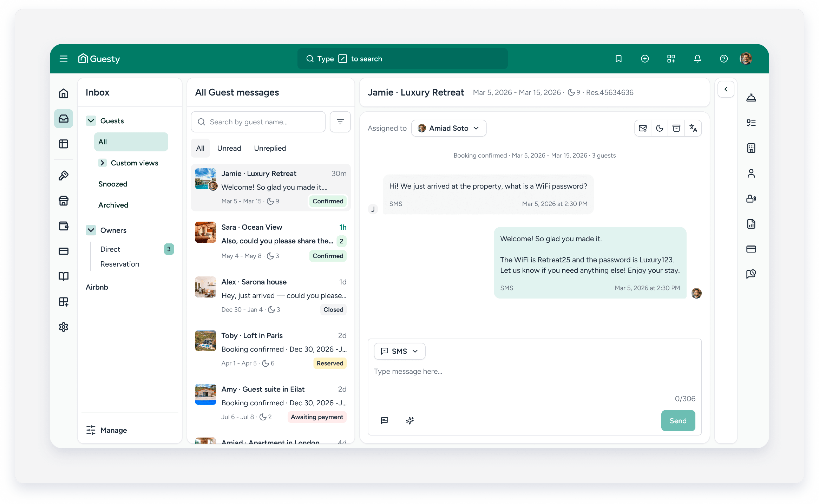The height and width of the screenshot is (504, 819).
Task: Open saved replies icon in message composer
Action: coord(385,420)
